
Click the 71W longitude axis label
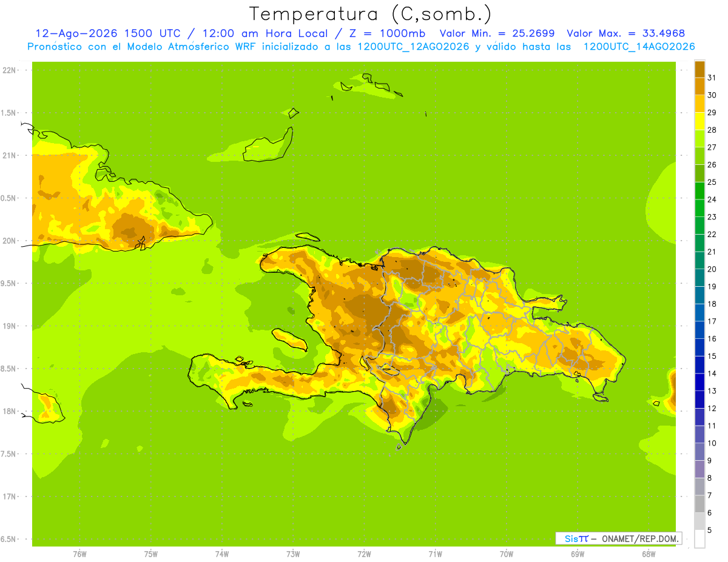coord(435,554)
